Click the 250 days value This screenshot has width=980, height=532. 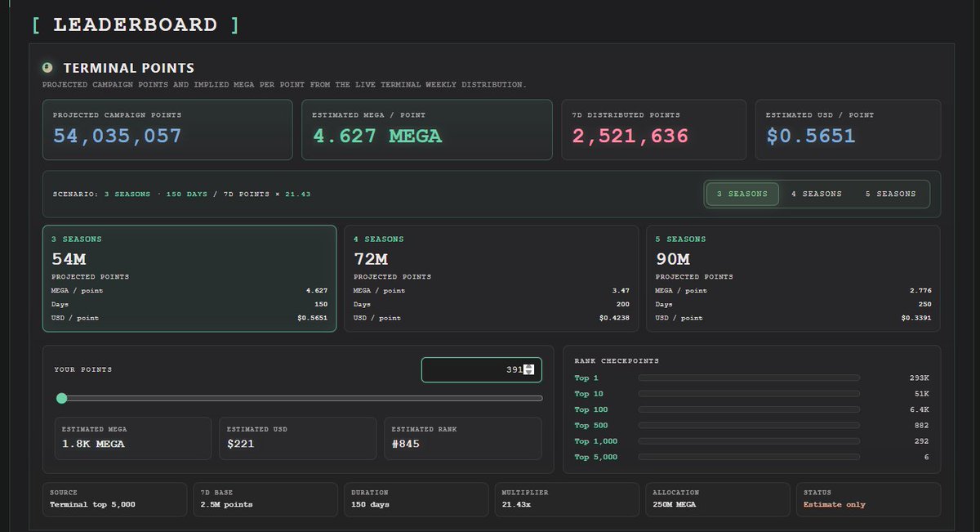point(924,304)
